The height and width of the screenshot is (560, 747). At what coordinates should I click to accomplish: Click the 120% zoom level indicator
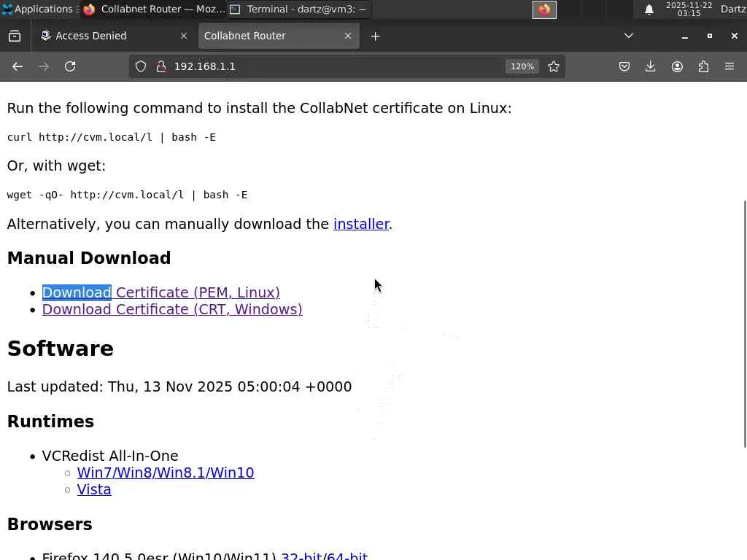[522, 66]
